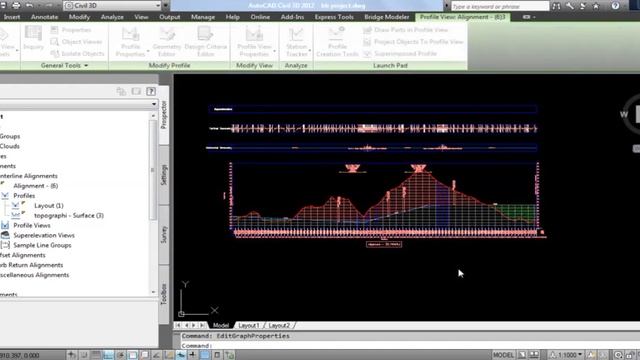This screenshot has height=360, width=640.
Task: Switch to the Model layout tab
Action: (221, 325)
